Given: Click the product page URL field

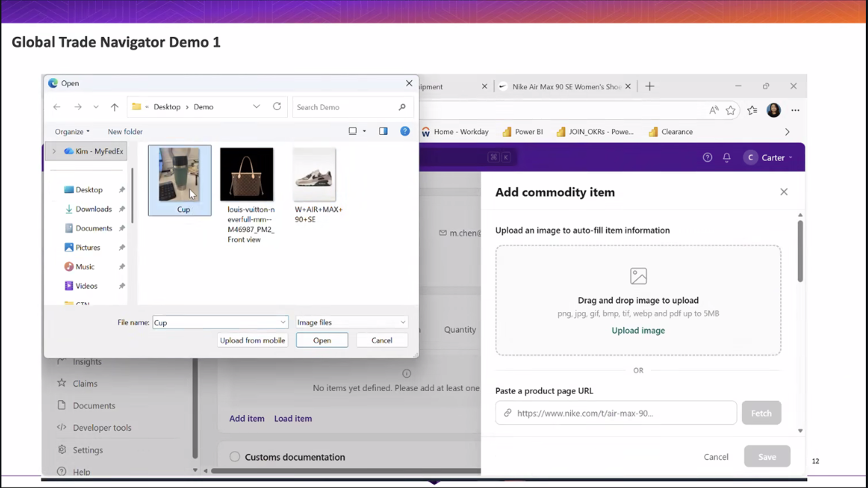Looking at the screenshot, I should [x=616, y=413].
